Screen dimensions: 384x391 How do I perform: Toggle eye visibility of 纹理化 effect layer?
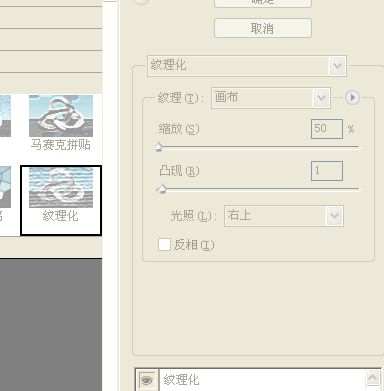pos(147,380)
